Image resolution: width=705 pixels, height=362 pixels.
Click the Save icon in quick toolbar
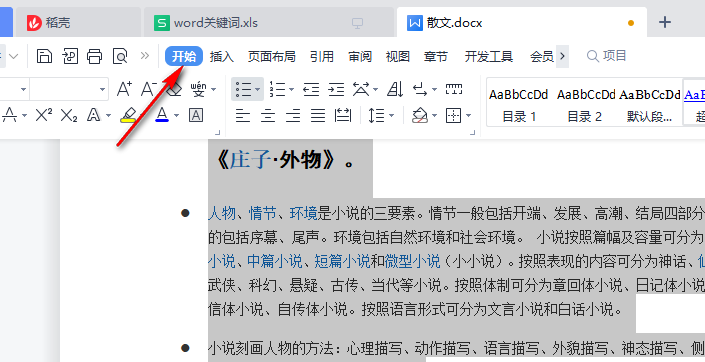click(x=44, y=56)
